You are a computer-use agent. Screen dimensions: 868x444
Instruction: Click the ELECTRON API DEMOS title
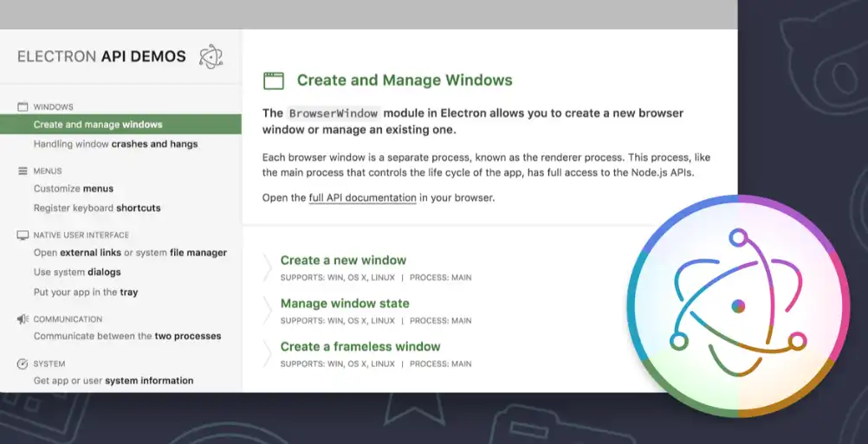101,56
